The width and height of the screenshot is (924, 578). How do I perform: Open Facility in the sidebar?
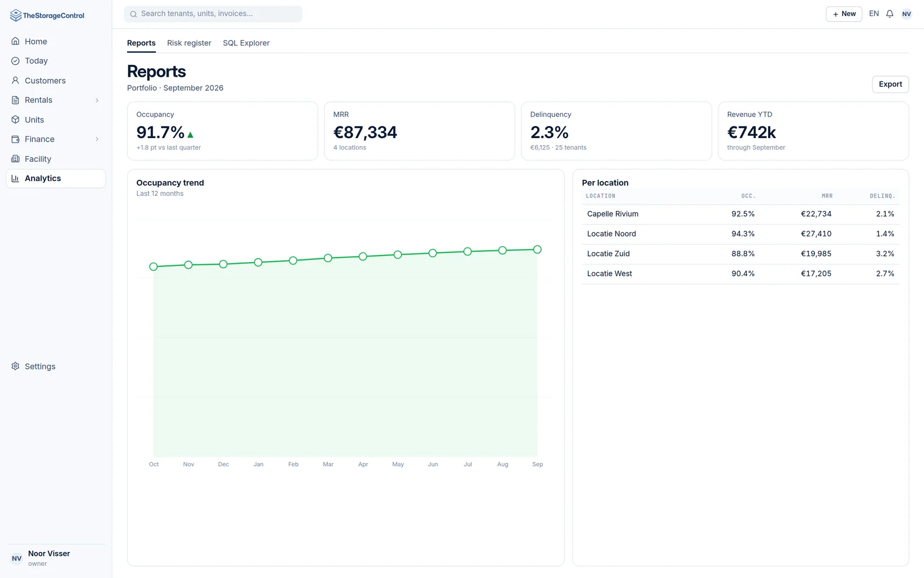[55, 159]
